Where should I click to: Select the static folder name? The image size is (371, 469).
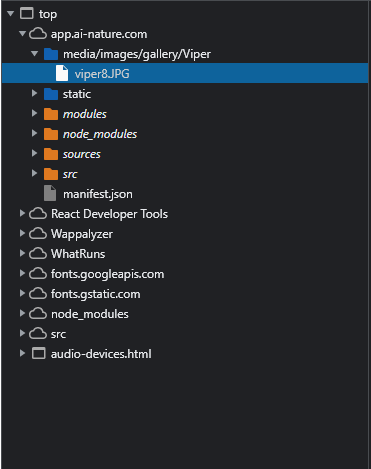point(77,94)
